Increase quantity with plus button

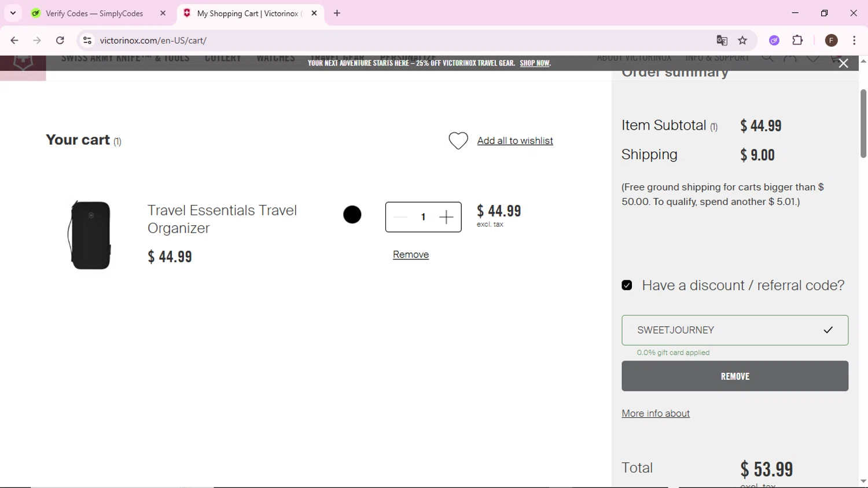446,217
